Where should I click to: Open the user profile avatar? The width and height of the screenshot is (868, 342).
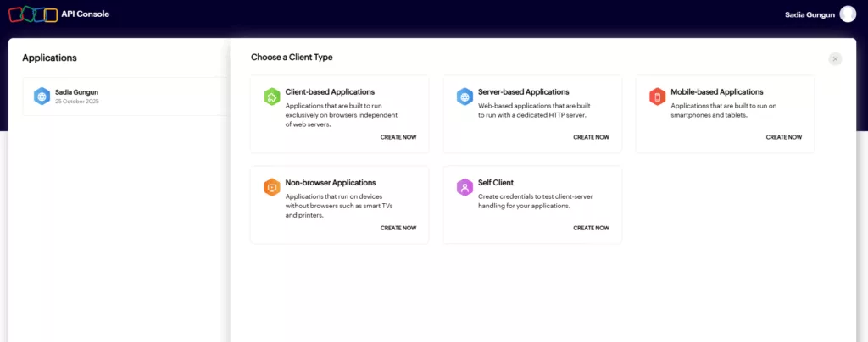[848, 14]
